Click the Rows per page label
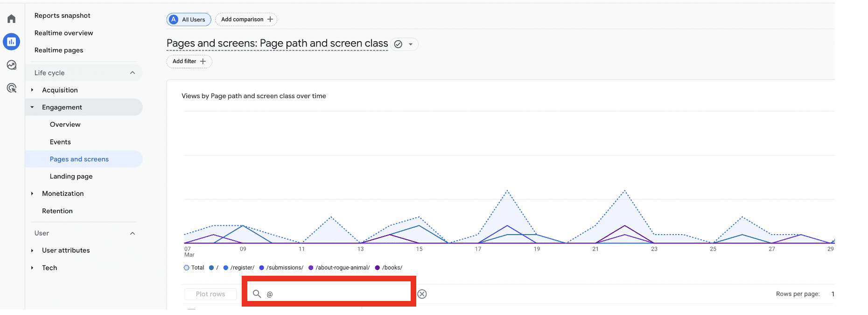The height and width of the screenshot is (315, 868). point(798,294)
